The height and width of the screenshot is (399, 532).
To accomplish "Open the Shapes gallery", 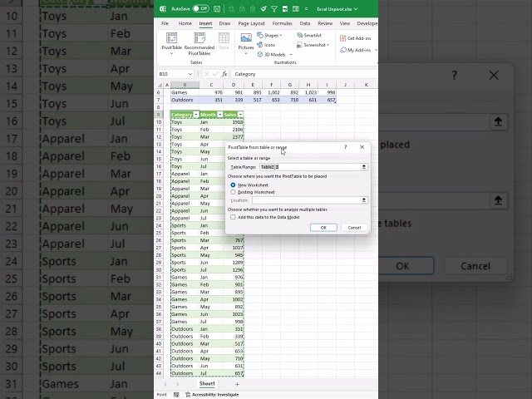I will 269,35.
